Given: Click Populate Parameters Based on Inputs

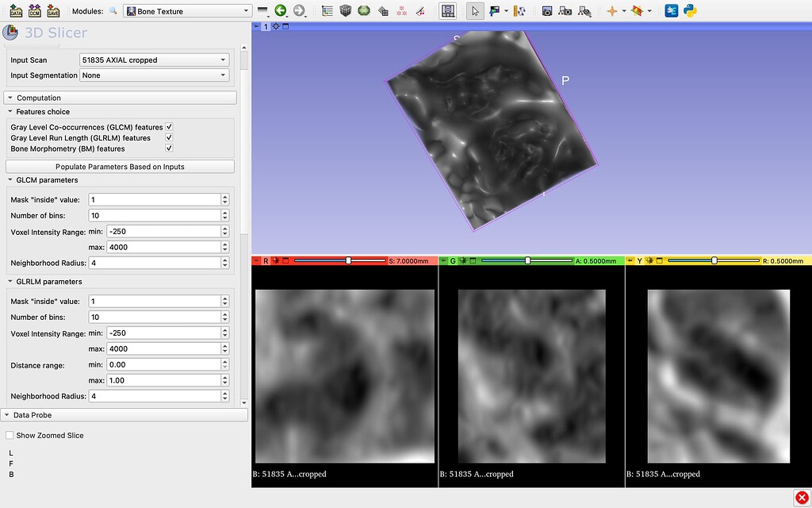Looking at the screenshot, I should coord(119,166).
